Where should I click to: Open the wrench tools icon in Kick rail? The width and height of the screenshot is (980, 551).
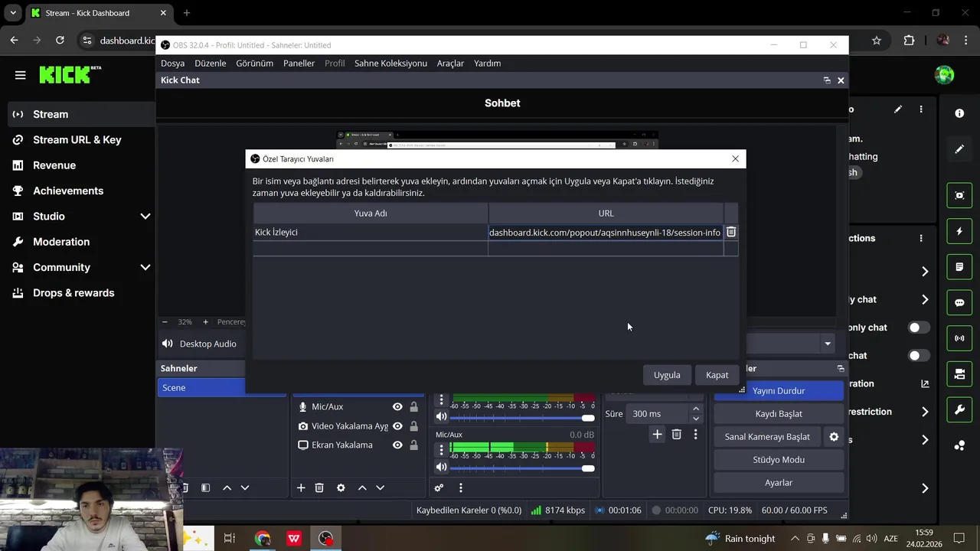click(x=959, y=410)
